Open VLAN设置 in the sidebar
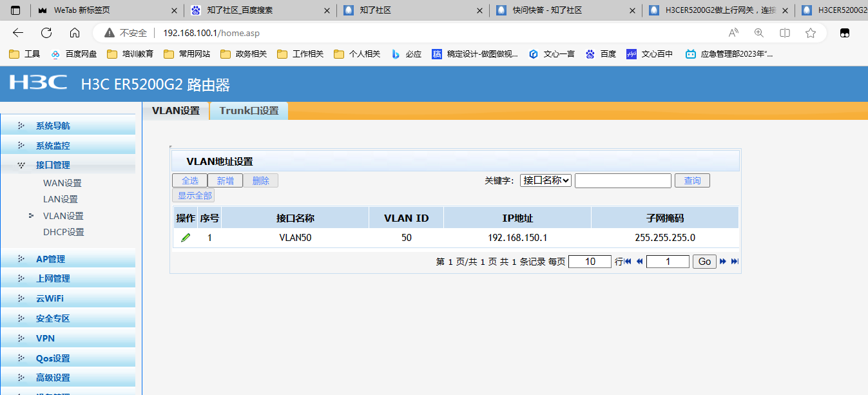 [x=63, y=216]
